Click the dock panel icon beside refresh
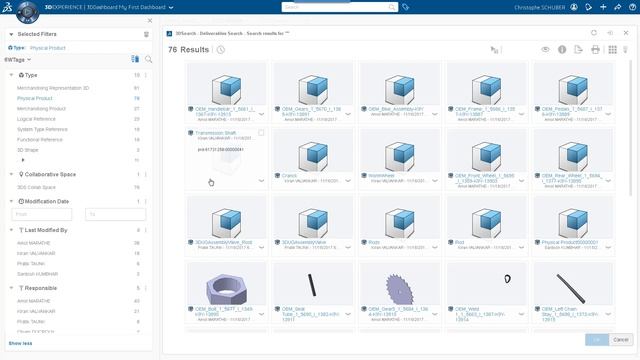 pos(610,33)
